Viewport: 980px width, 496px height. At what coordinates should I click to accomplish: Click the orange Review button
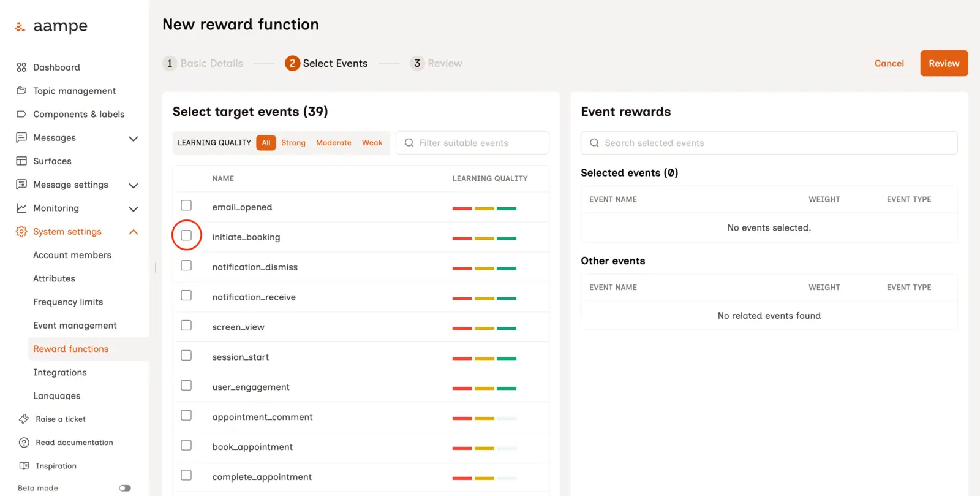pyautogui.click(x=944, y=63)
